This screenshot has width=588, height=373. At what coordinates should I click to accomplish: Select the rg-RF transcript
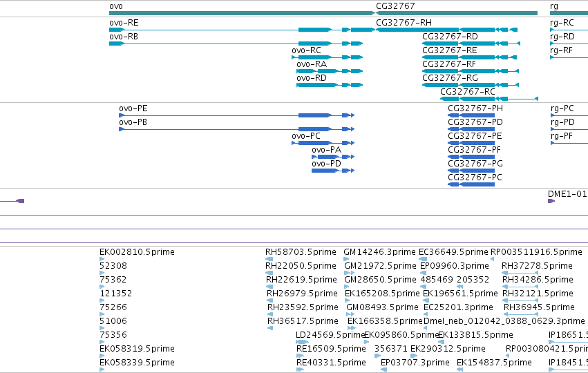(569, 57)
